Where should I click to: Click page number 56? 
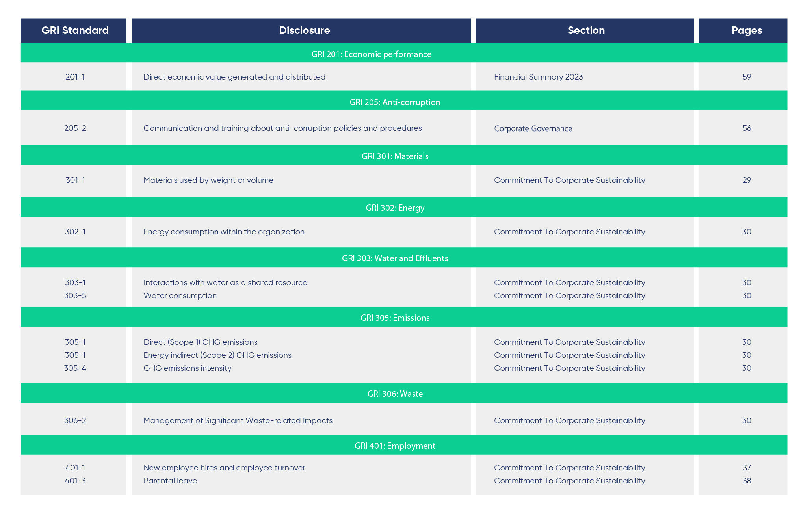[x=747, y=128]
